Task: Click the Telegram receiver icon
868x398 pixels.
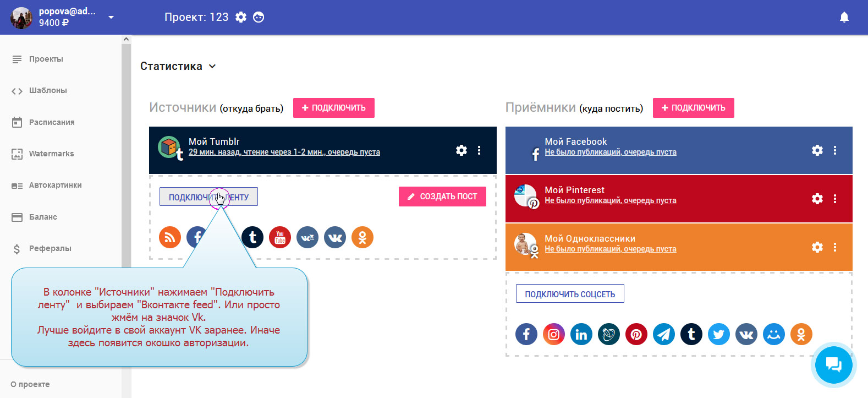Action: click(x=664, y=334)
